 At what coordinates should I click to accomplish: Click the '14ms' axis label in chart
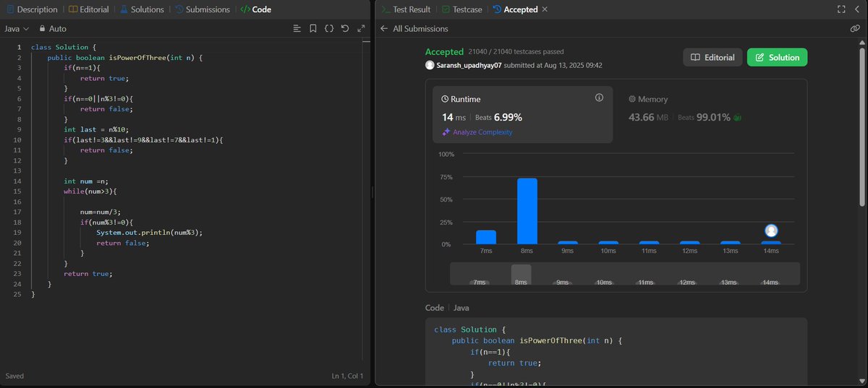pos(771,251)
